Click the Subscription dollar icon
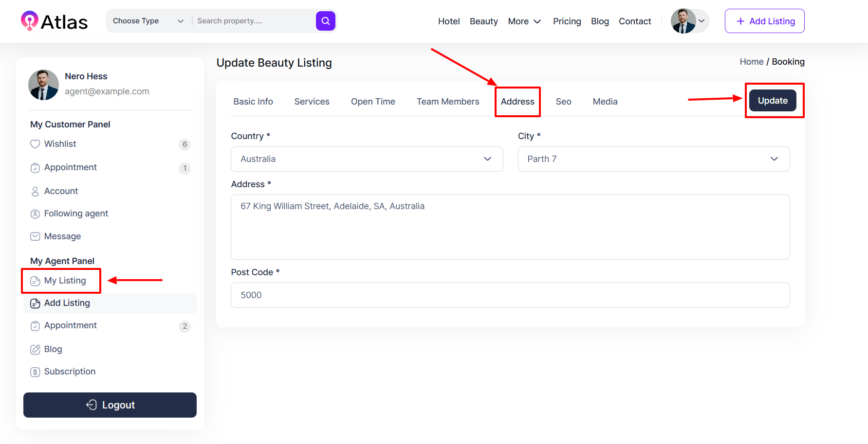The width and height of the screenshot is (868, 444). tap(35, 372)
